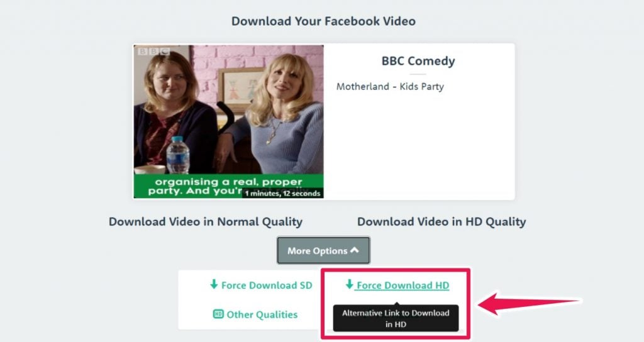
Task: Click the green arrow beside Force Download SD
Action: click(214, 284)
